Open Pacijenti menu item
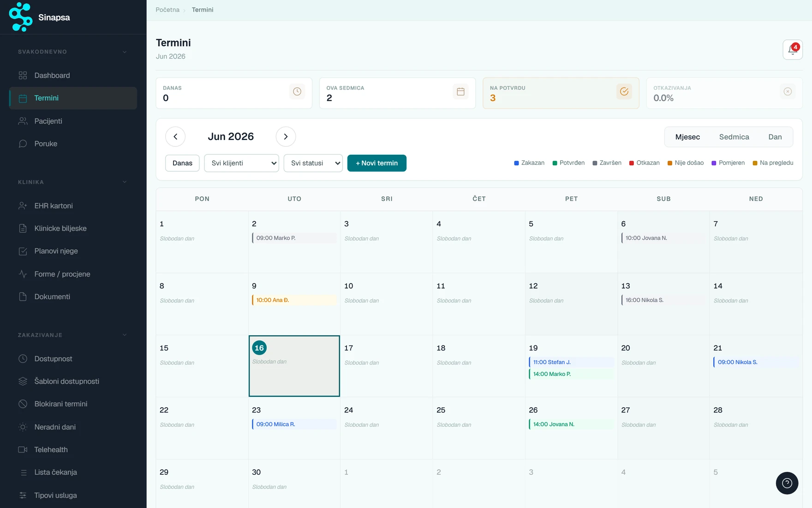Viewport: 812px width, 508px height. 73,121
